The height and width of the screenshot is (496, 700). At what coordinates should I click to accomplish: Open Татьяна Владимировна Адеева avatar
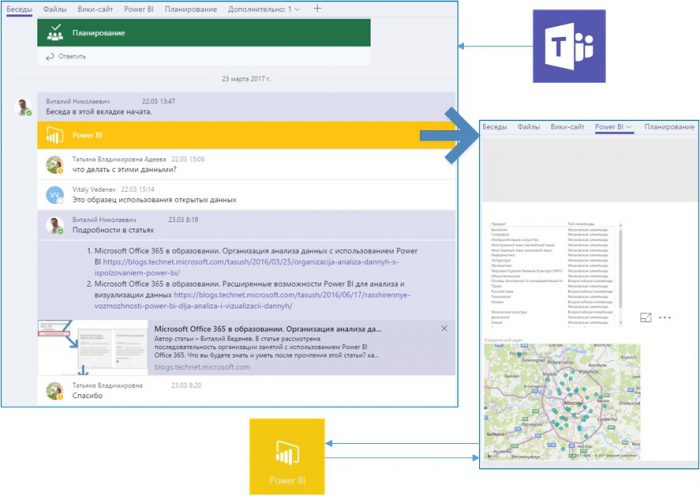point(54,164)
